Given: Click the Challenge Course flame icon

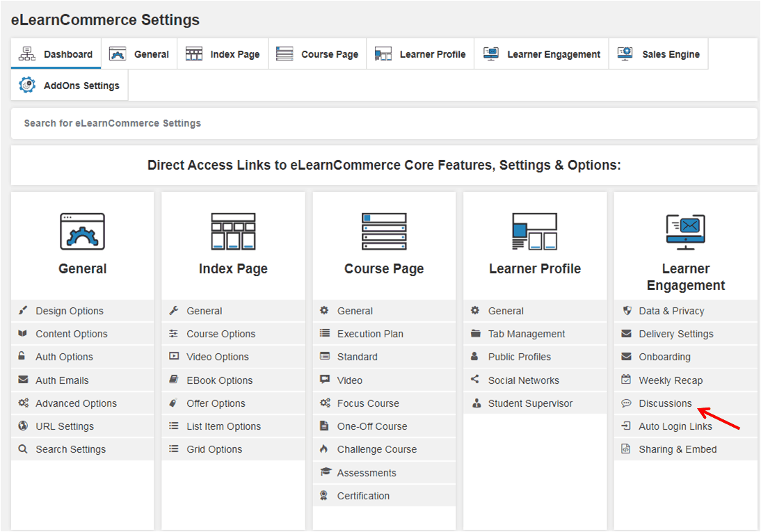Looking at the screenshot, I should click(323, 449).
